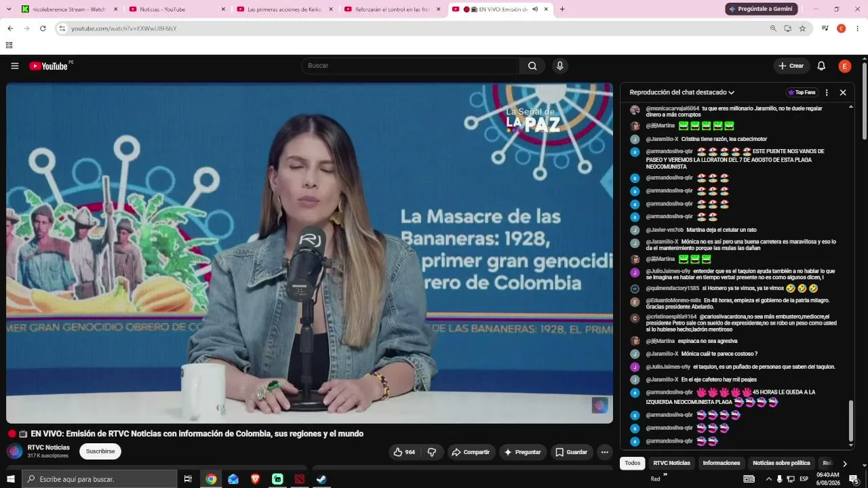Subscribe with the Suscribirse button
The image size is (868, 488).
click(100, 451)
